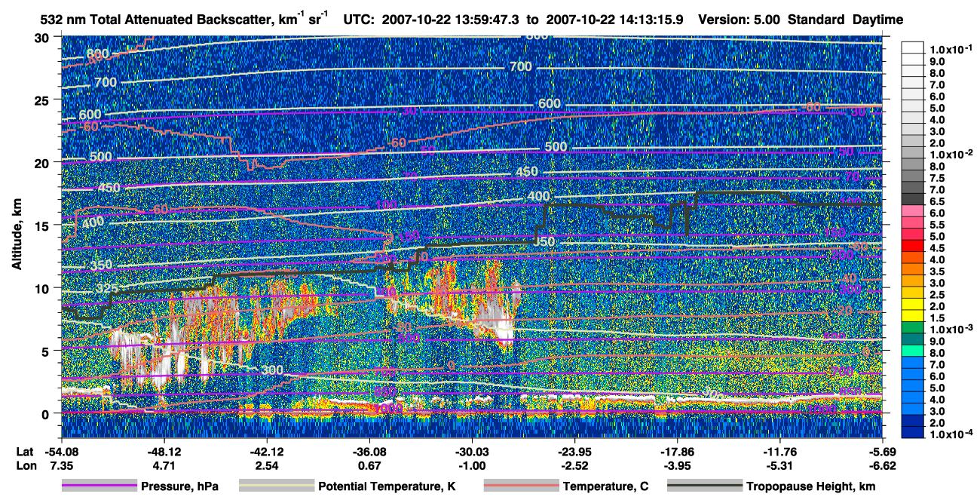
Task: Click colorbar label '1.0x10-1'
Action: (x=950, y=50)
